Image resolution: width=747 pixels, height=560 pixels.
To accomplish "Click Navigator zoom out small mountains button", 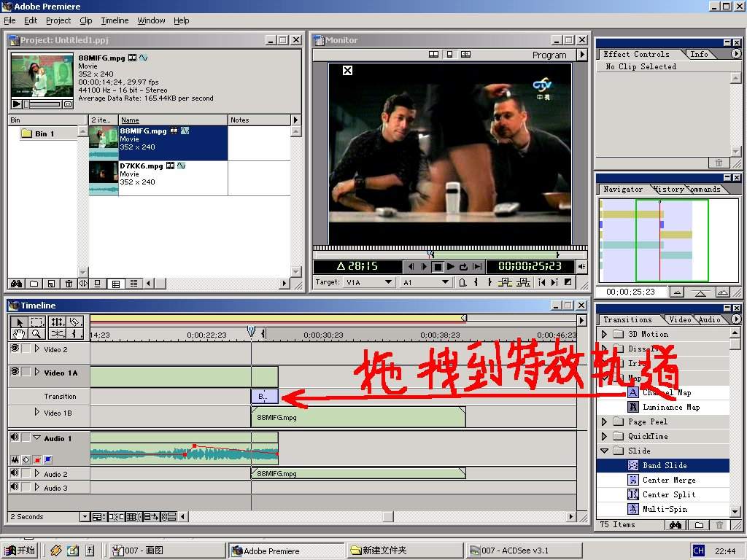I will 677,292.
